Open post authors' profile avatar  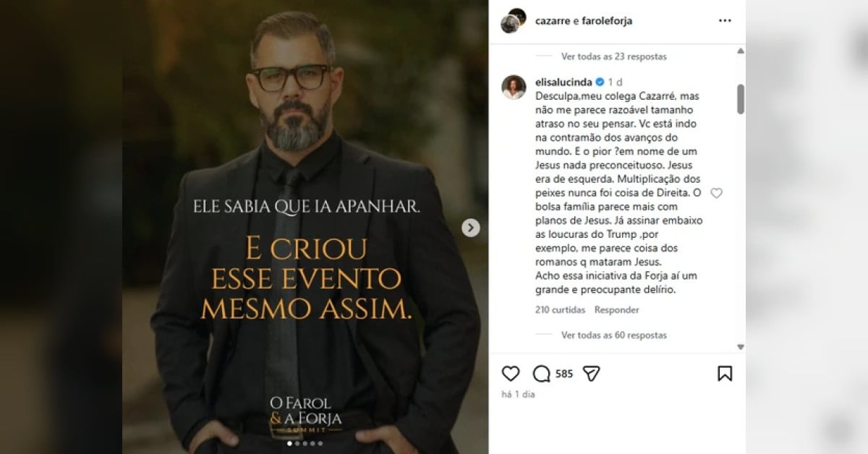(x=514, y=21)
